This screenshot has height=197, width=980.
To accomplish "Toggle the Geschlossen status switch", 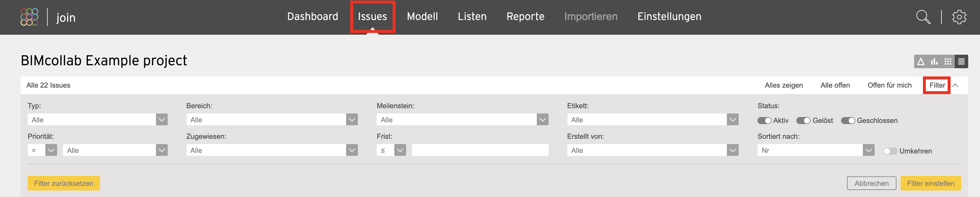I will pos(848,121).
